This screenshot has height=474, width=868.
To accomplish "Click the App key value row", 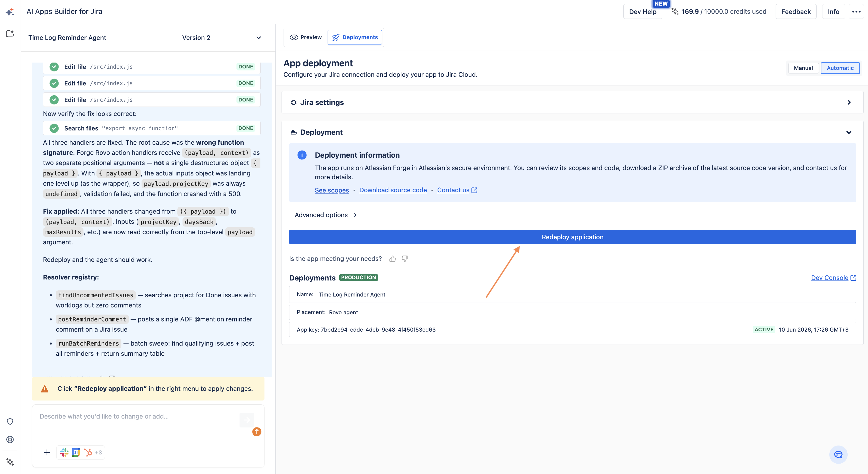I will click(572, 330).
